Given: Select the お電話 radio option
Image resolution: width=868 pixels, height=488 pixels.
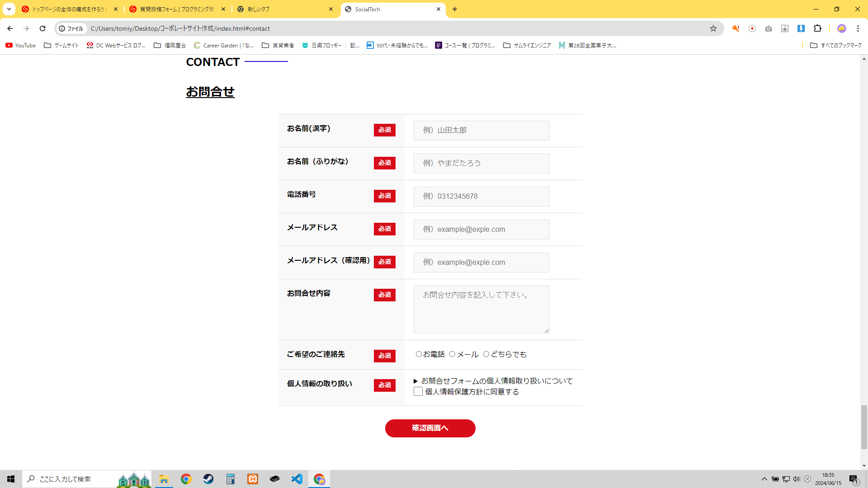Looking at the screenshot, I should pyautogui.click(x=419, y=354).
